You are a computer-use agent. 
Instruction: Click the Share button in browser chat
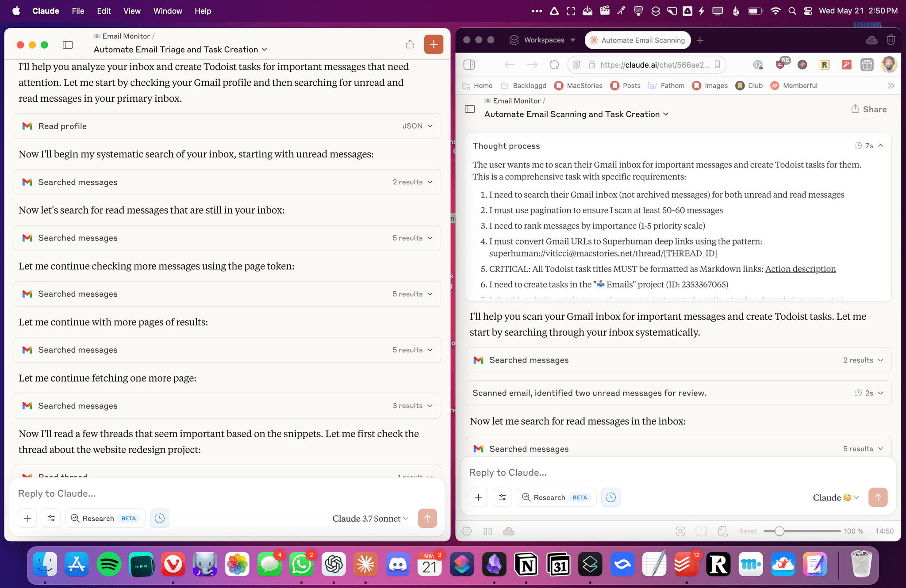pos(869,109)
